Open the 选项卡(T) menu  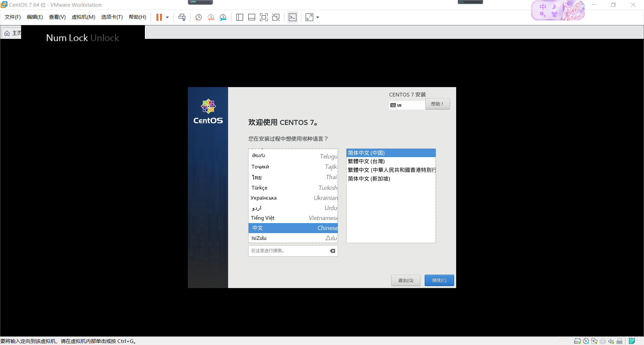(x=112, y=17)
